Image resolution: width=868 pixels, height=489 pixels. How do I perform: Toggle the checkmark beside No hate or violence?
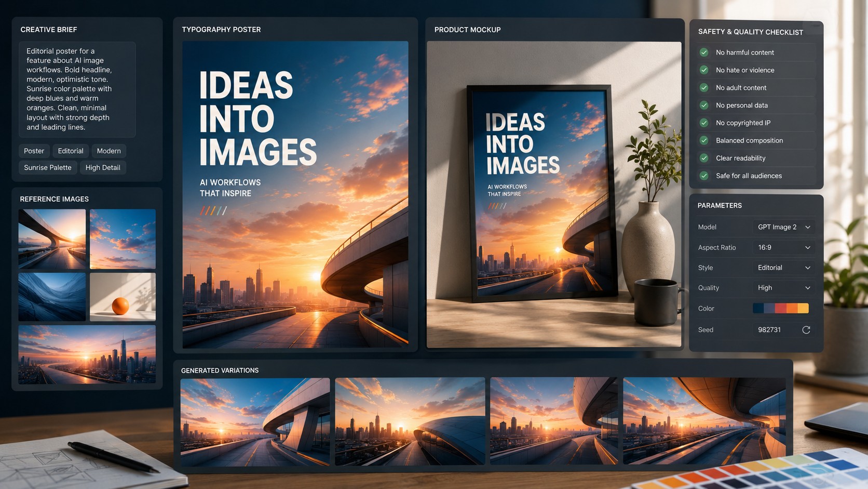pyautogui.click(x=704, y=70)
